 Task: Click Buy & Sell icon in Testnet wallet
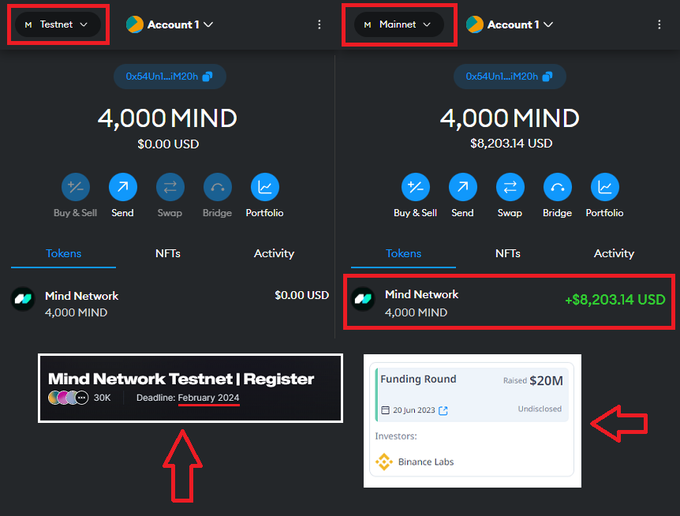tap(75, 187)
